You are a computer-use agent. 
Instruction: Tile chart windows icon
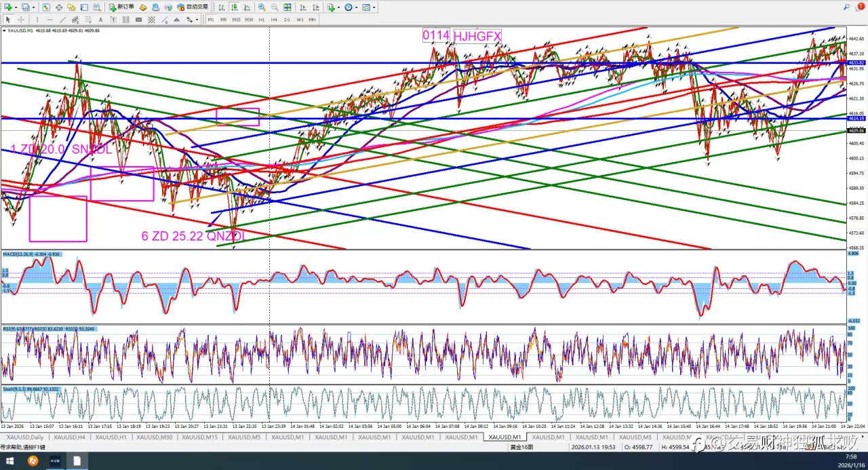pos(288,7)
